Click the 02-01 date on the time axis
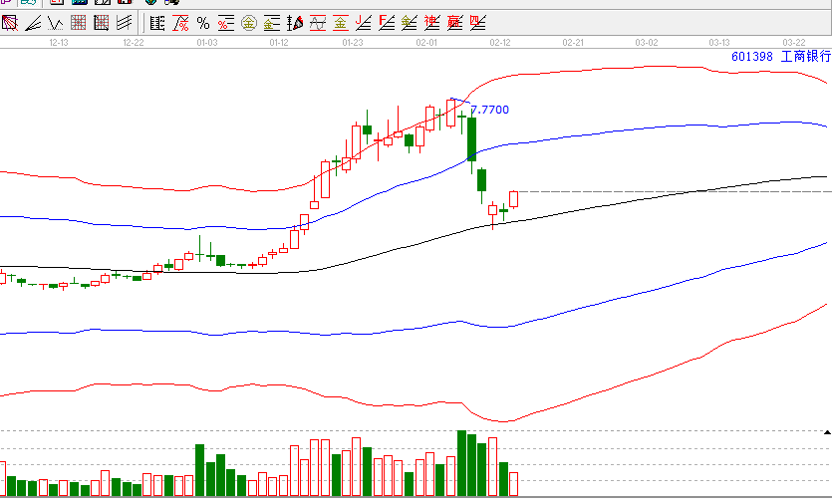Image resolution: width=832 pixels, height=504 pixels. [x=426, y=43]
